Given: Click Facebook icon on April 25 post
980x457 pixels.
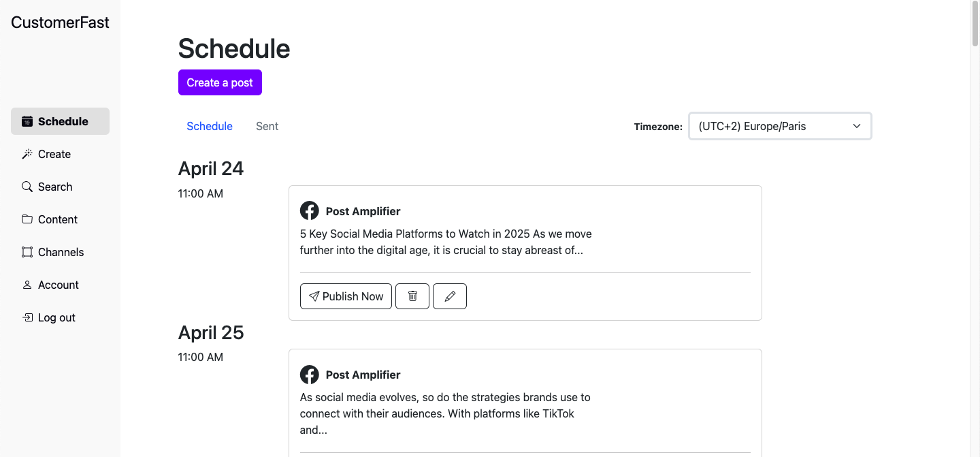Looking at the screenshot, I should 310,375.
